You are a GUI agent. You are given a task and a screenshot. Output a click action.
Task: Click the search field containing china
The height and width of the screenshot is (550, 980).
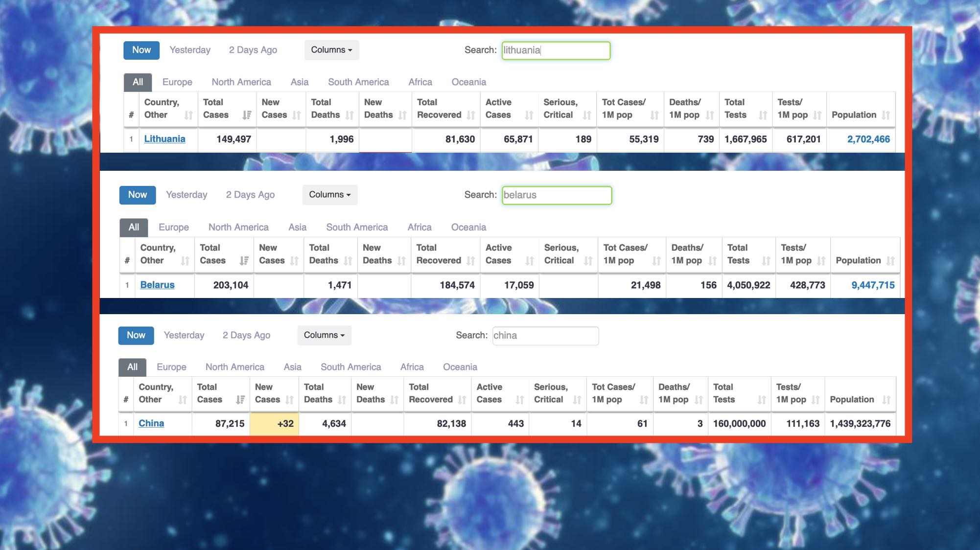545,336
